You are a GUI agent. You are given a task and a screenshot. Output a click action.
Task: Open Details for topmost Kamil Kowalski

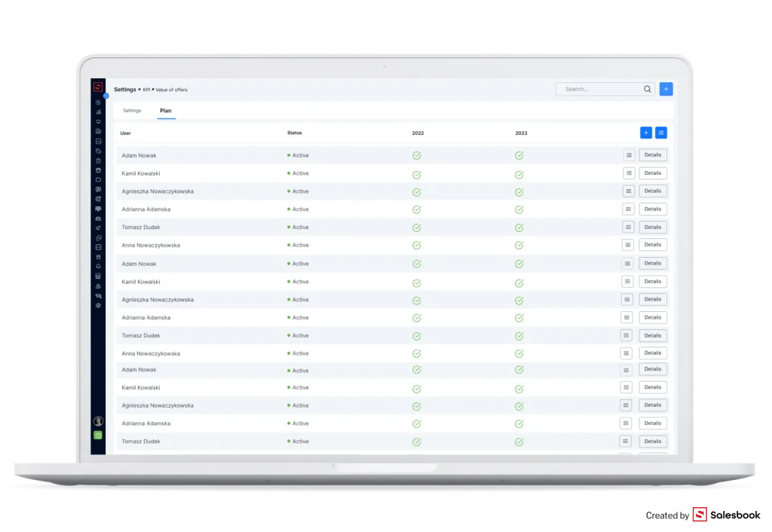click(653, 173)
